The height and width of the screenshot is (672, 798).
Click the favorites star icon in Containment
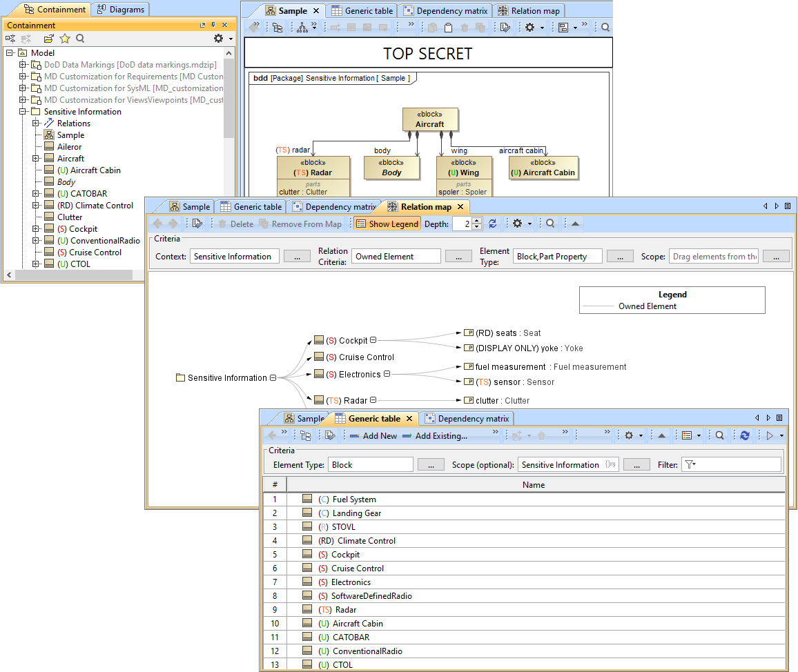(x=65, y=39)
